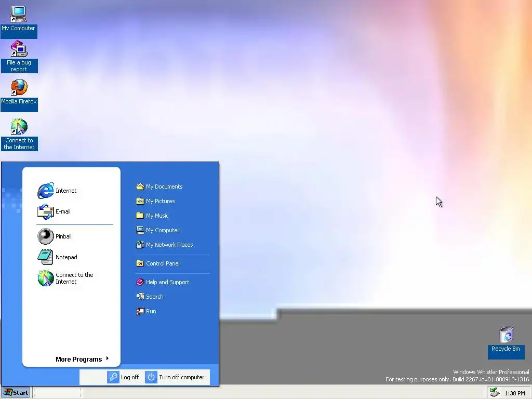532x399 pixels.
Task: Click the Control Panel icon
Action: (x=140, y=263)
